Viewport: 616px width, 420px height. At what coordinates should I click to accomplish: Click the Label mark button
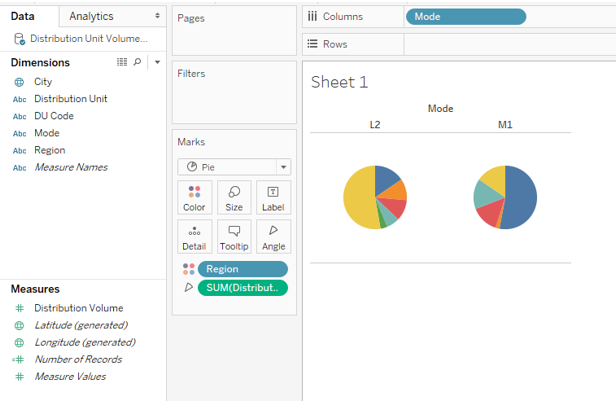point(273,198)
